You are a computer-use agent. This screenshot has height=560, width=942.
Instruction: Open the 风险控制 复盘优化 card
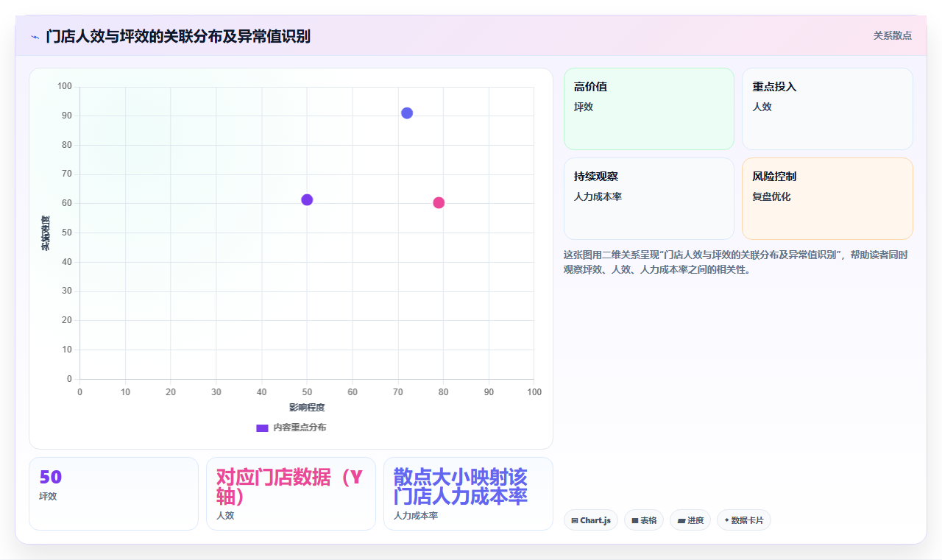[x=827, y=199]
